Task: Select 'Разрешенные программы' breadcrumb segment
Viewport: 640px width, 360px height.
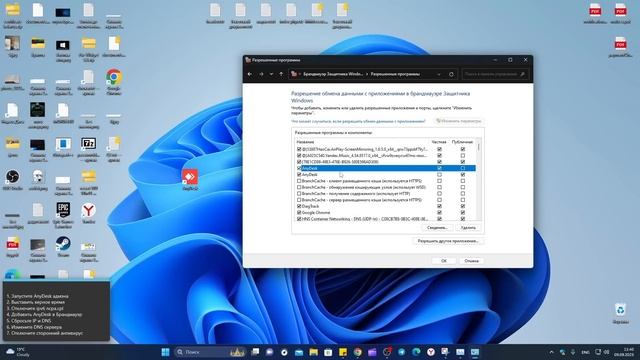Action: [x=395, y=74]
